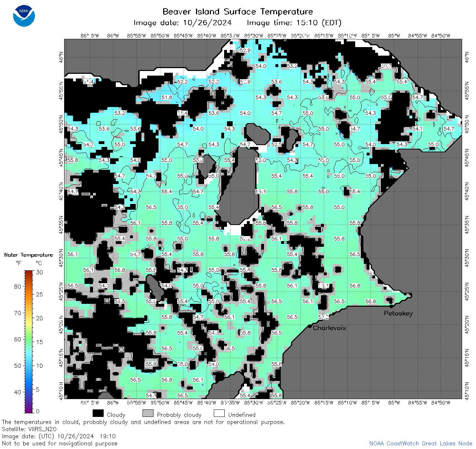The image size is (476, 449).
Task: Click the 20 °C scale tick
Action: pyautogui.click(x=40, y=318)
